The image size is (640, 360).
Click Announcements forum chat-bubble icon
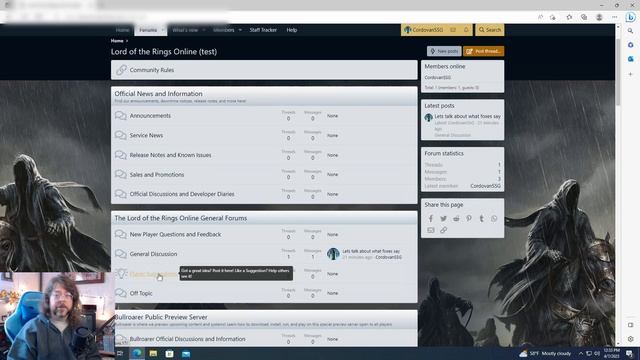(120, 116)
